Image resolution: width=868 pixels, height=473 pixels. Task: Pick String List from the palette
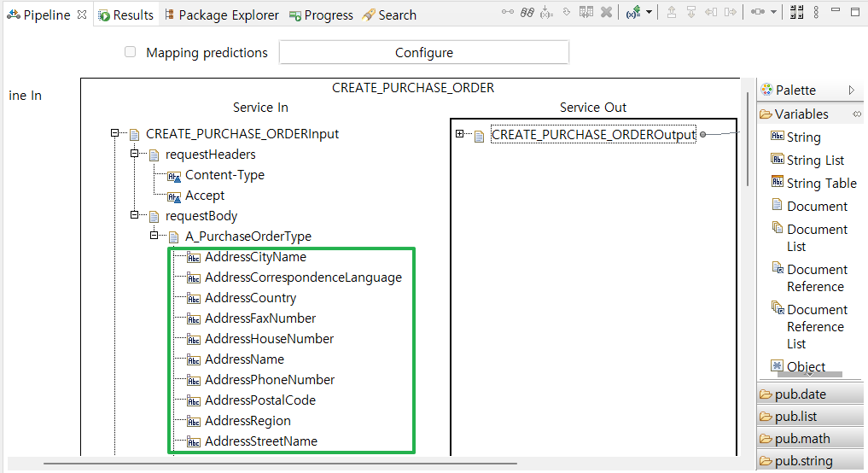pos(815,161)
